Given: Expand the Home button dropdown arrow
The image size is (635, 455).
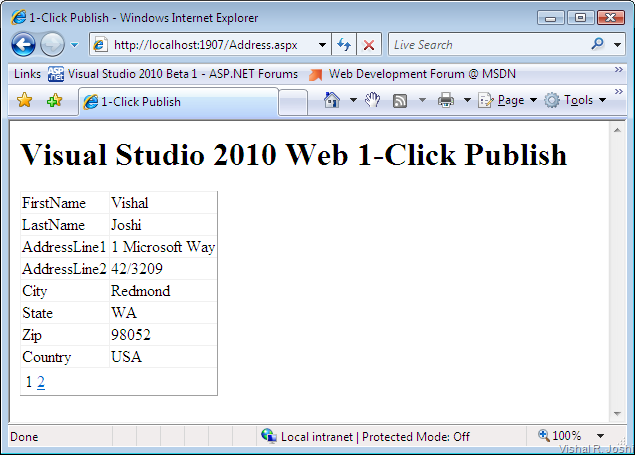Looking at the screenshot, I should coord(353,100).
